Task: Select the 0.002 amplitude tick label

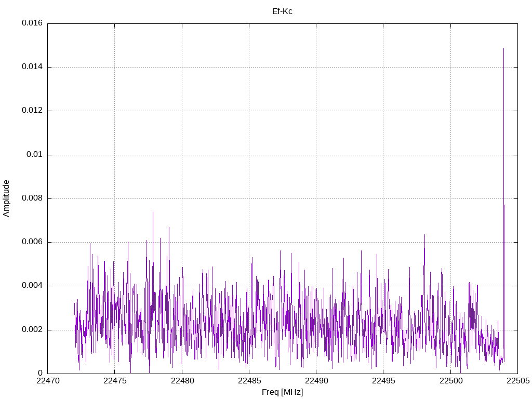Action: point(32,330)
